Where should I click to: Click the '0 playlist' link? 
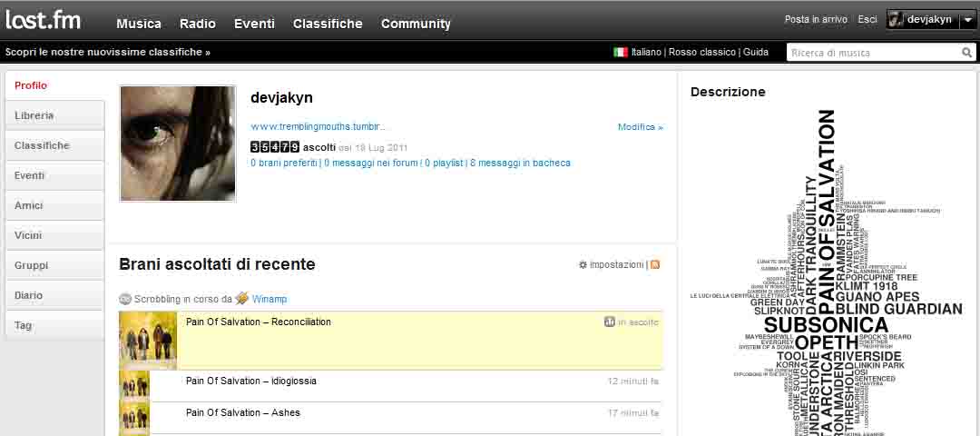pyautogui.click(x=444, y=163)
